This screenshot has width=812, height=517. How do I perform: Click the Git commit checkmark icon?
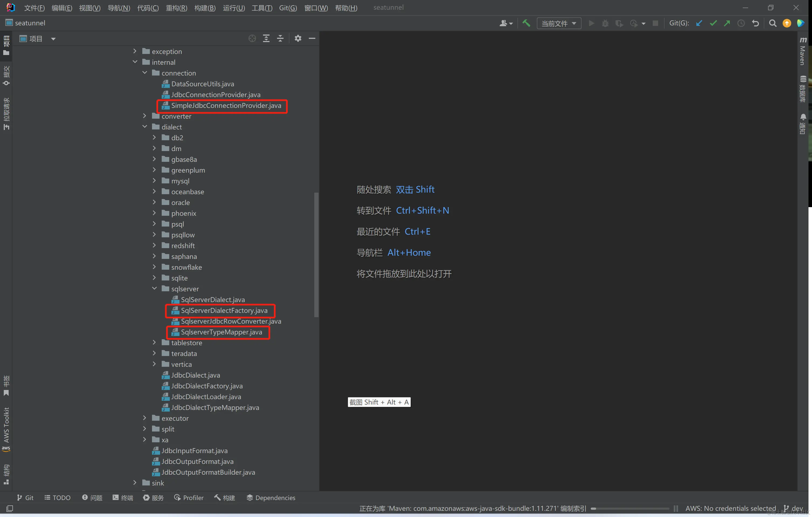[713, 23]
